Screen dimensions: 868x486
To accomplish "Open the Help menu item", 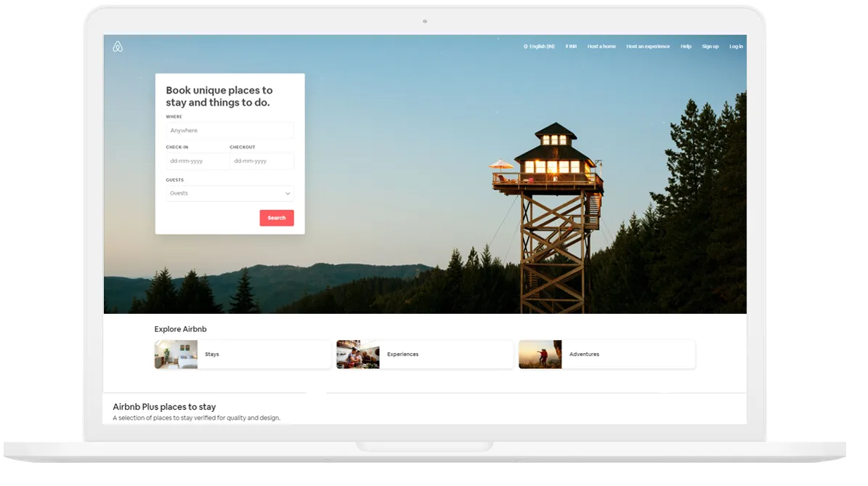I will 686,46.
